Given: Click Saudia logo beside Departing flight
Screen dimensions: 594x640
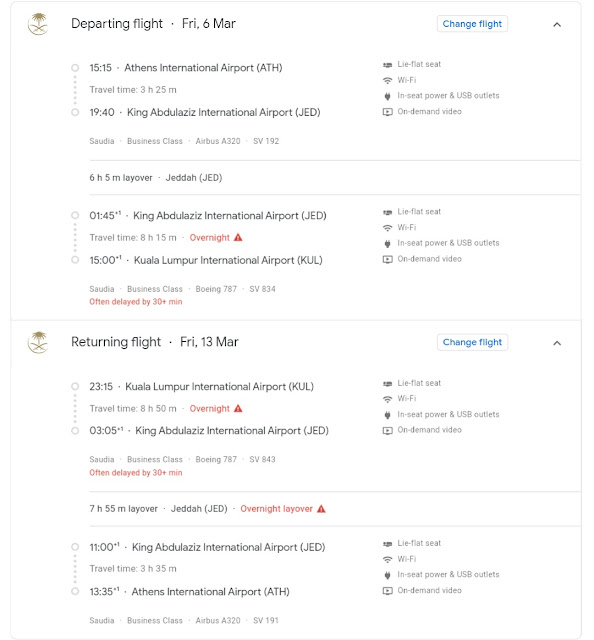Looking at the screenshot, I should click(39, 24).
